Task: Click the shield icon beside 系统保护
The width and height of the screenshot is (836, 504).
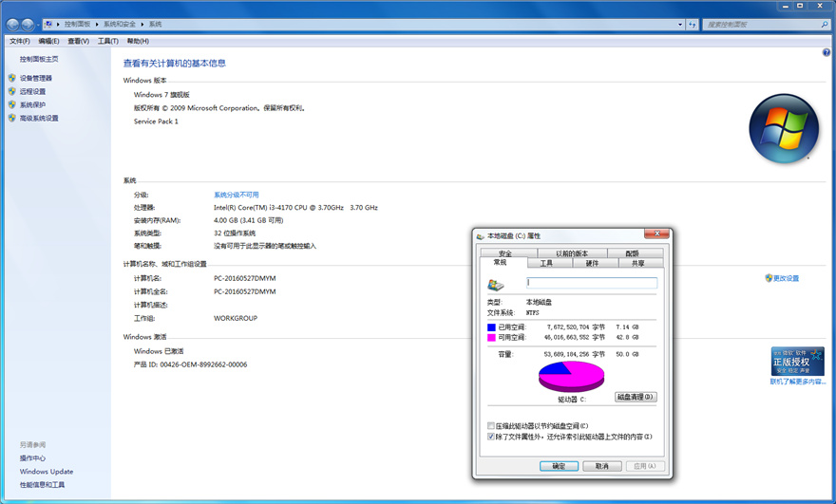Action: click(x=11, y=104)
